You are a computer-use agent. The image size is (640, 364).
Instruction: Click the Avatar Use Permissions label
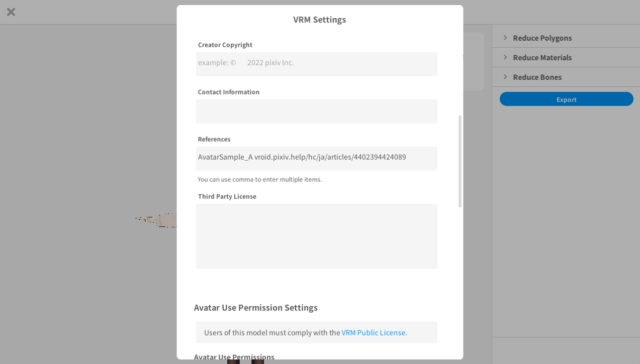coord(234,356)
